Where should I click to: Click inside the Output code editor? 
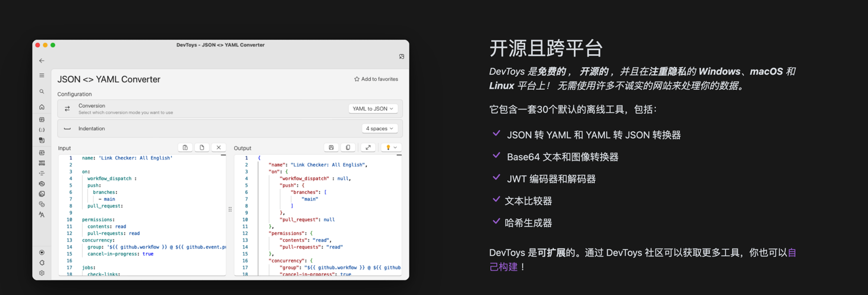click(318, 215)
